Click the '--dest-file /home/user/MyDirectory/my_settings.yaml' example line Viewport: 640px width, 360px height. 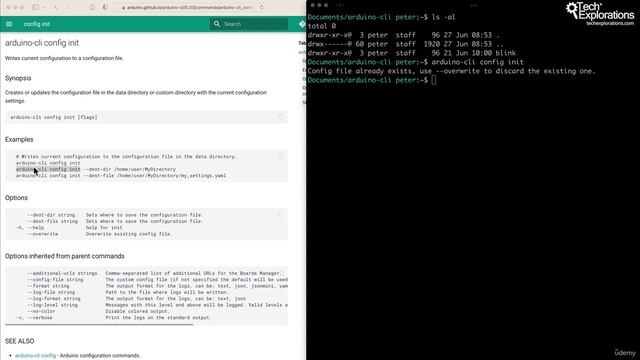pos(121,176)
